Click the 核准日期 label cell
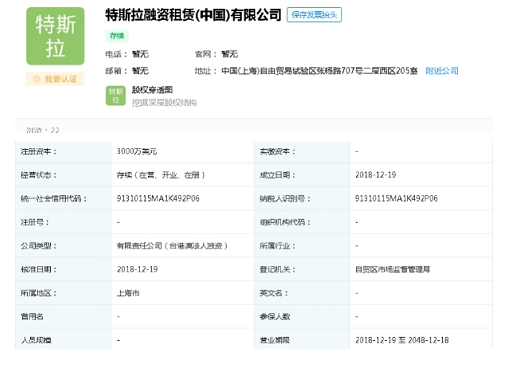This screenshot has width=507, height=371. tap(63, 269)
